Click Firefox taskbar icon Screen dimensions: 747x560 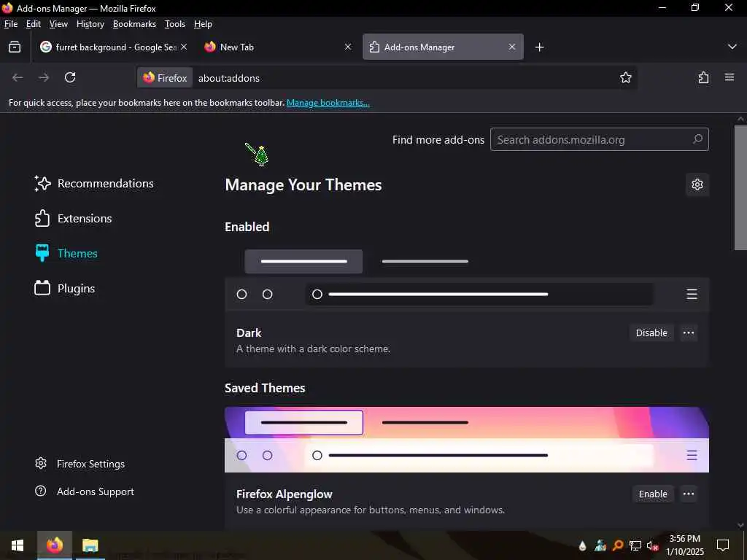pyautogui.click(x=54, y=545)
